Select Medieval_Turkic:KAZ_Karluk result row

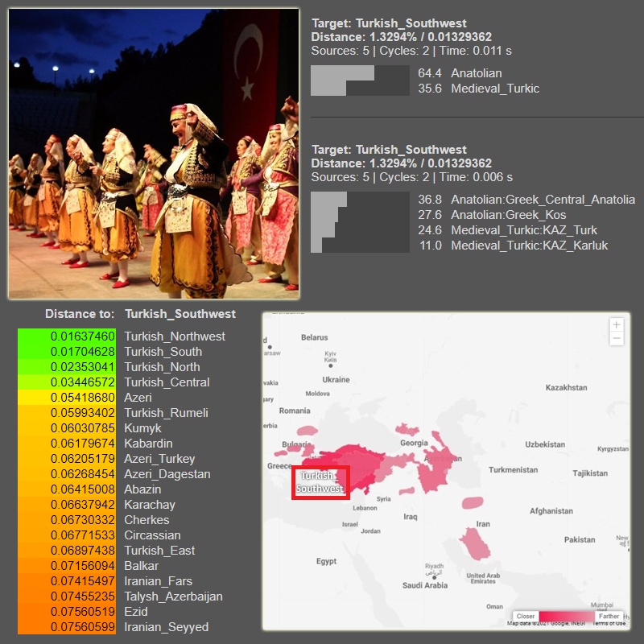529,246
